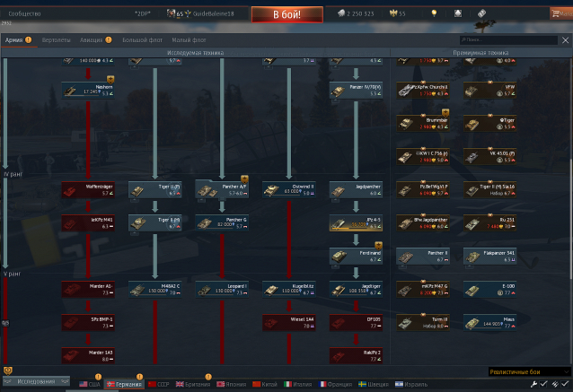Open the Silver Lions balance 2 250 323
The width and height of the screenshot is (573, 392).
pos(356,13)
